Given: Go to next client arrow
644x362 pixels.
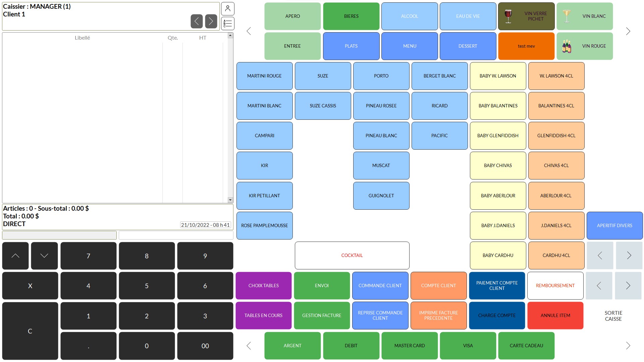Looking at the screenshot, I should click(x=211, y=21).
